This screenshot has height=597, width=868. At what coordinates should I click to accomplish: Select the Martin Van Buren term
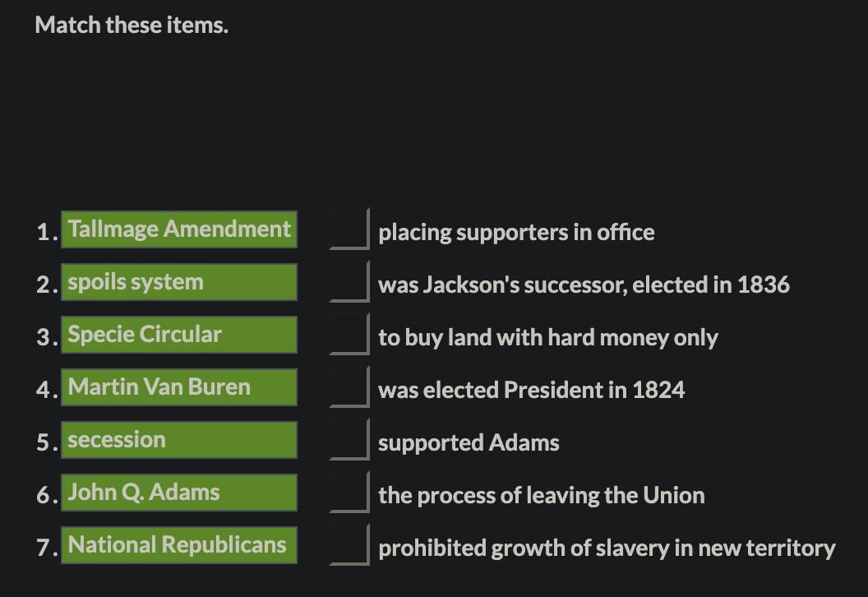(x=178, y=387)
